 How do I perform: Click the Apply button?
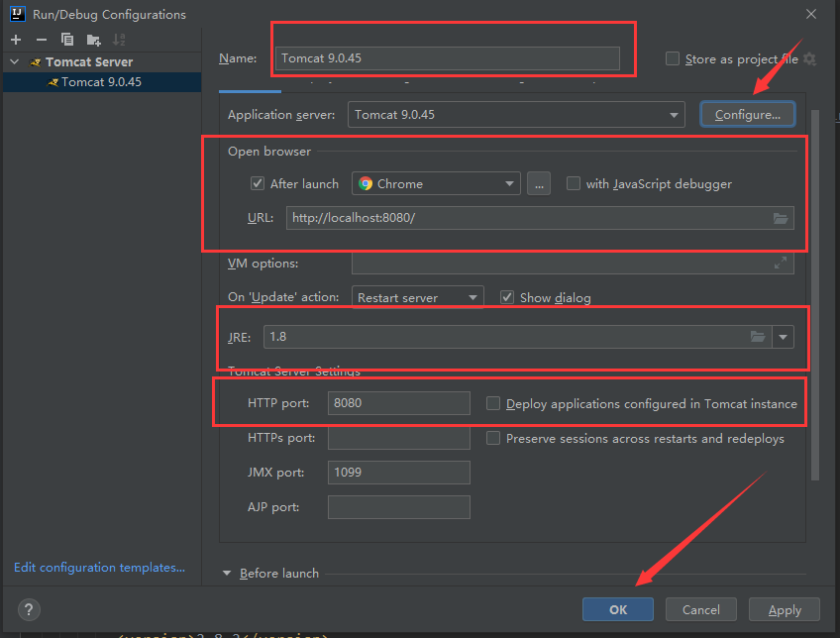(x=785, y=609)
